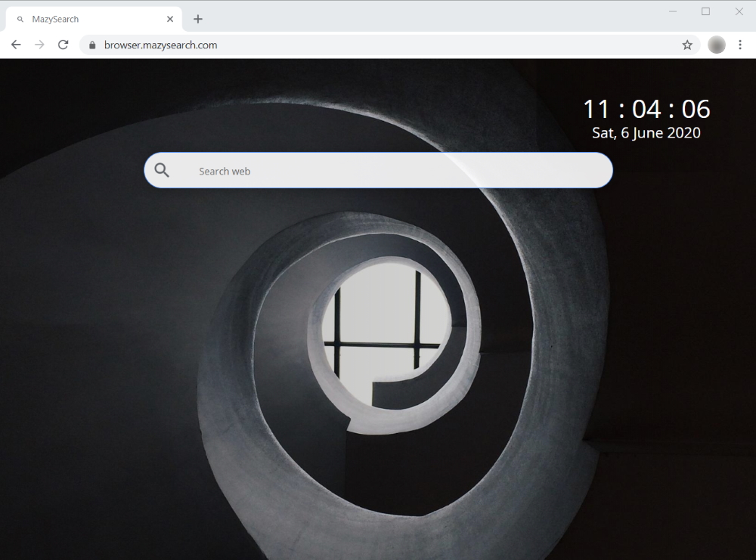This screenshot has height=560, width=756.
Task: Bookmark this page with the star icon
Action: (687, 45)
